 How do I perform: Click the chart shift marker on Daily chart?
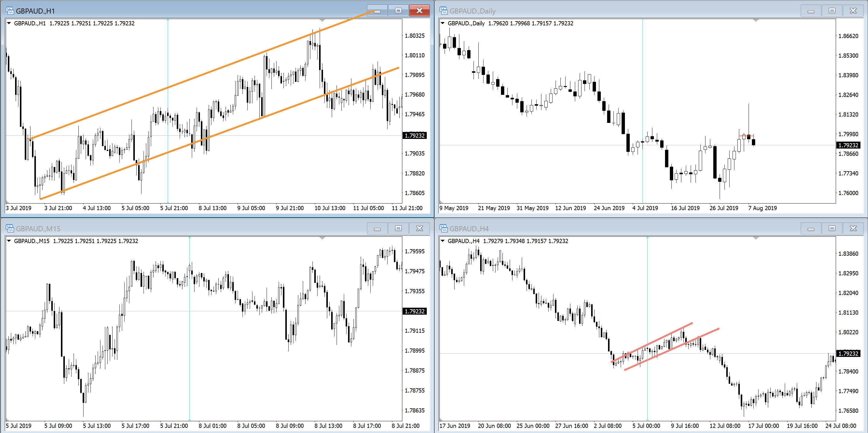tap(756, 21)
